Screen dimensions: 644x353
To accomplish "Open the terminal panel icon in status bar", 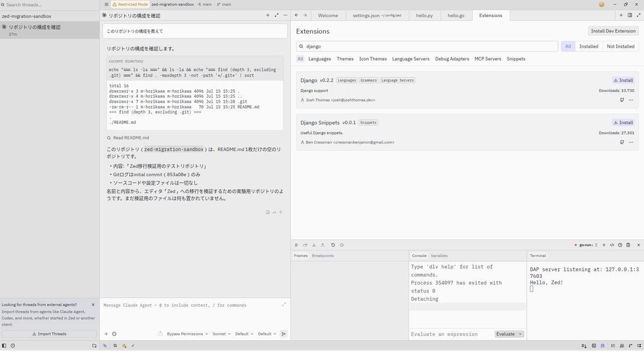I will point(594,345).
